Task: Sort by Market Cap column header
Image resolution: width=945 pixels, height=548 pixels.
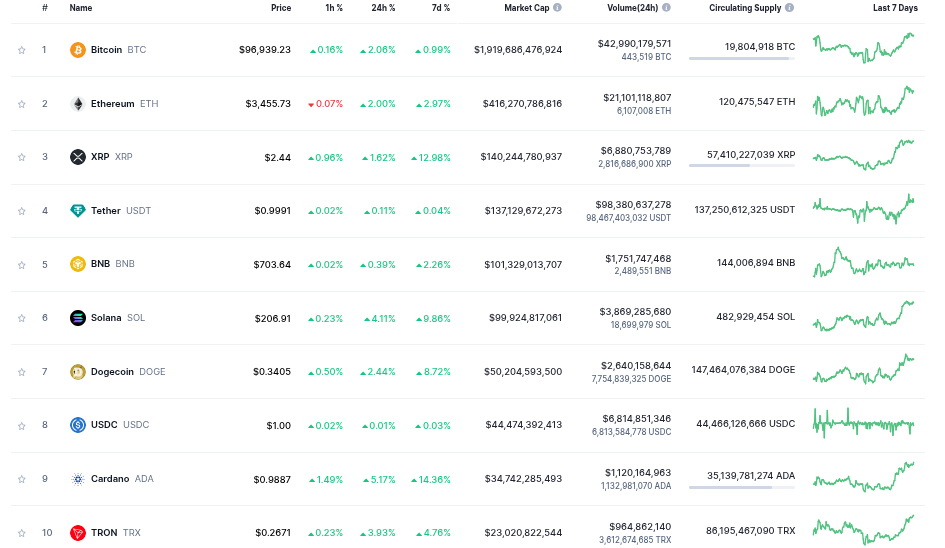Action: click(x=527, y=8)
